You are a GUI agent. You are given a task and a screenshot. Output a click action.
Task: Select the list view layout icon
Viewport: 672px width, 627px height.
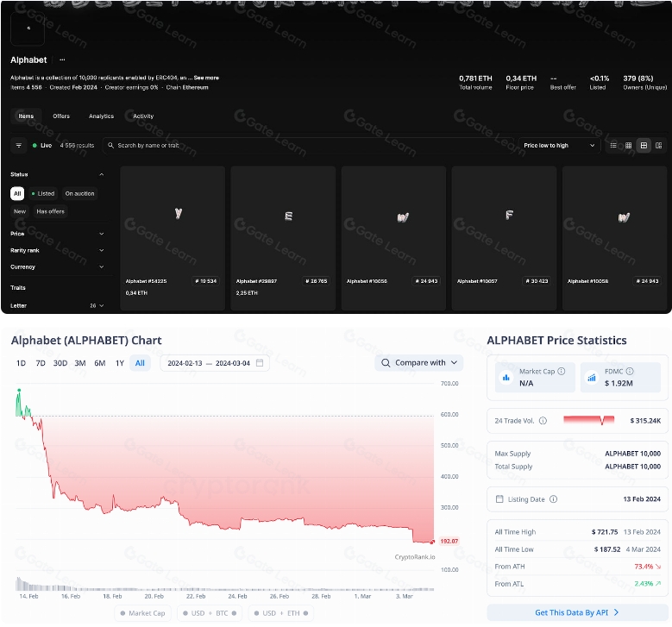click(x=613, y=146)
